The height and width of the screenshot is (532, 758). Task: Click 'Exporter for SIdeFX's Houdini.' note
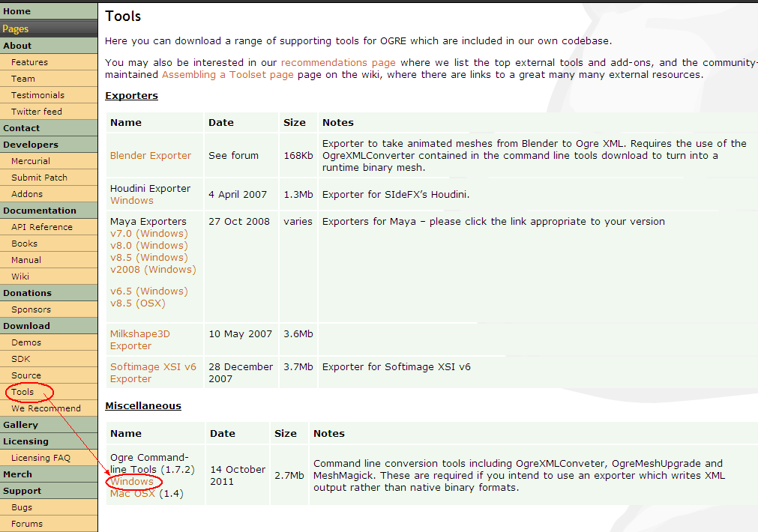pyautogui.click(x=396, y=194)
